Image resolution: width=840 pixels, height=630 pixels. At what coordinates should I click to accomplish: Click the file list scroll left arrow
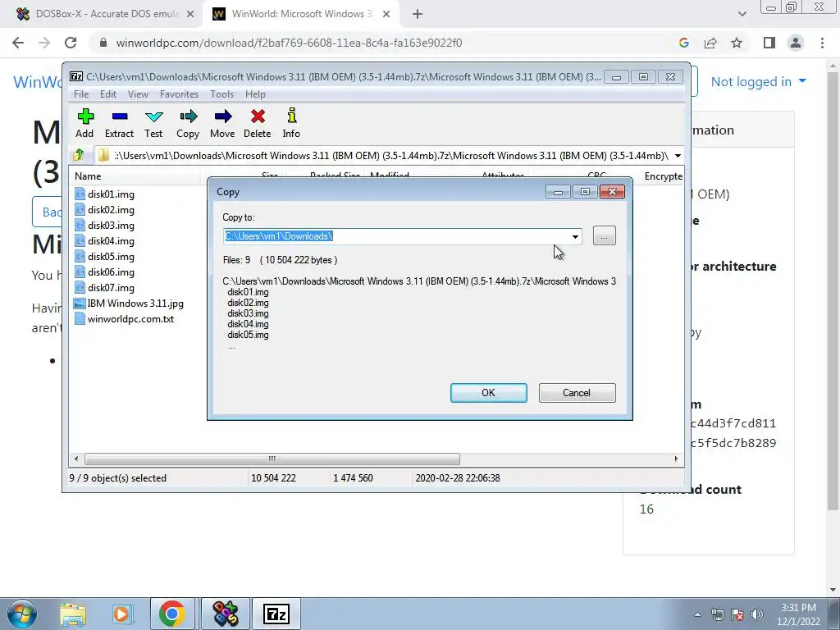(76, 459)
